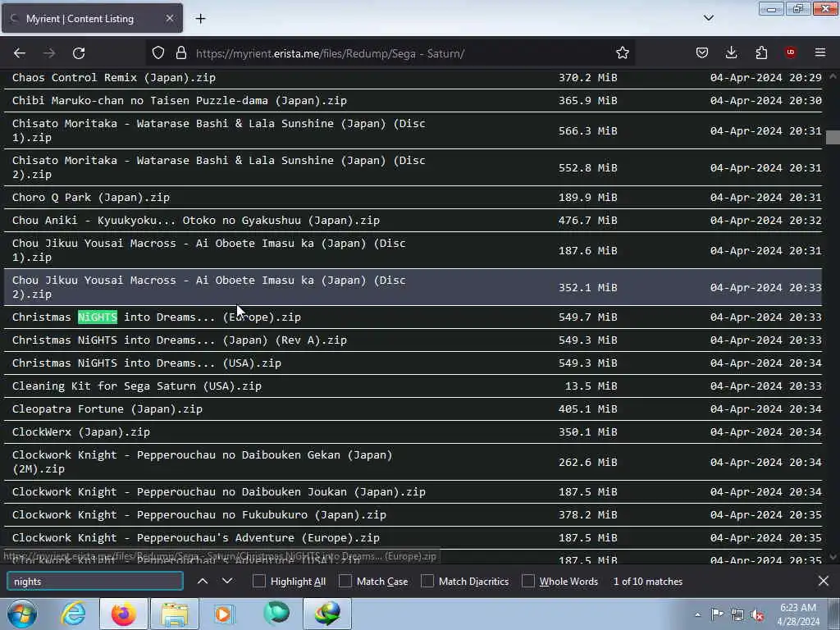The width and height of the screenshot is (840, 630).
Task: Click the page vertical scrollbar thumb
Action: [x=833, y=137]
